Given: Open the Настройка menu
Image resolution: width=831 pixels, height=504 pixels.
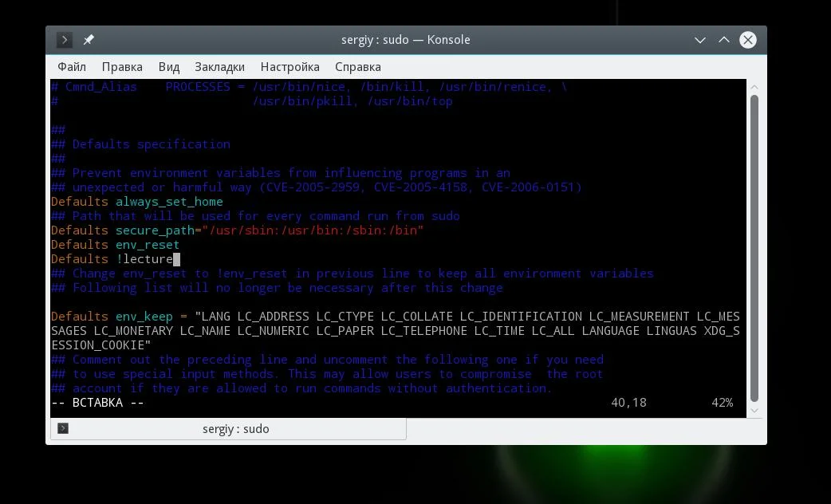Looking at the screenshot, I should point(290,67).
